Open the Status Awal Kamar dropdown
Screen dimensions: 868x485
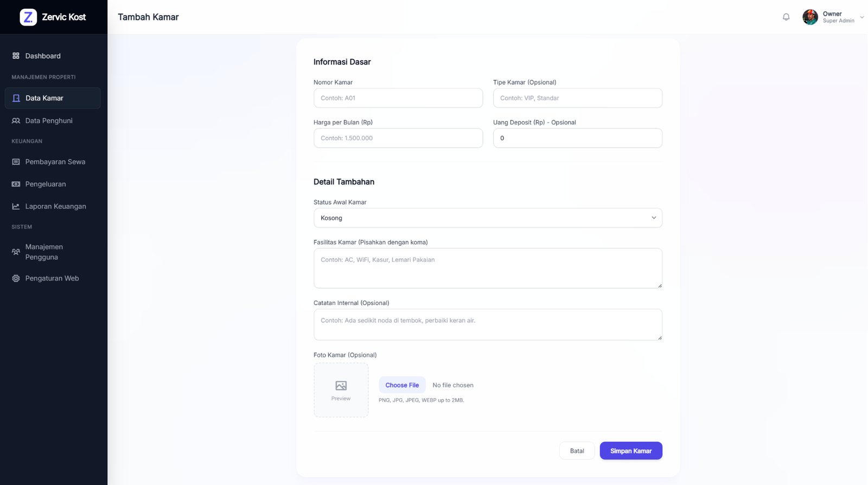point(488,218)
